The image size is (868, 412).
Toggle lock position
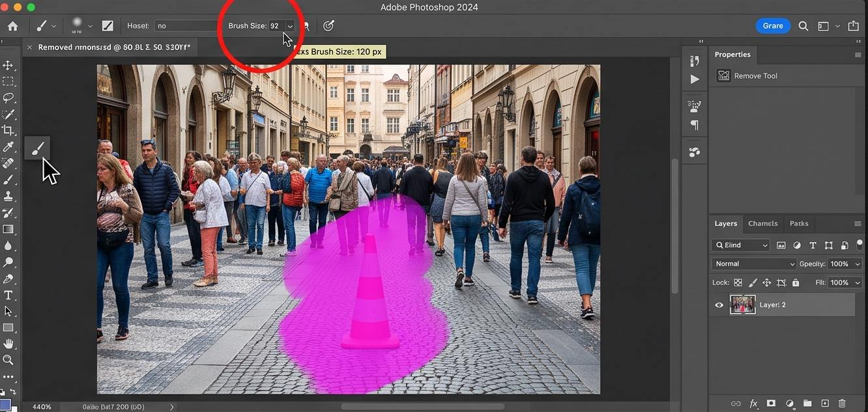click(x=766, y=282)
